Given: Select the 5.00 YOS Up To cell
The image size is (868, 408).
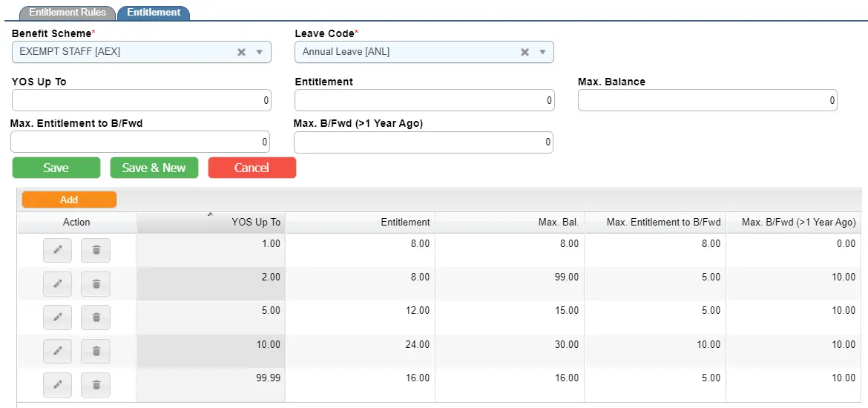Looking at the screenshot, I should [x=211, y=317].
